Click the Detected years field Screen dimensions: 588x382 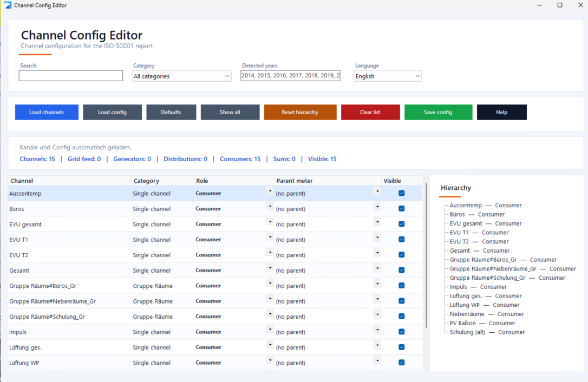point(290,75)
